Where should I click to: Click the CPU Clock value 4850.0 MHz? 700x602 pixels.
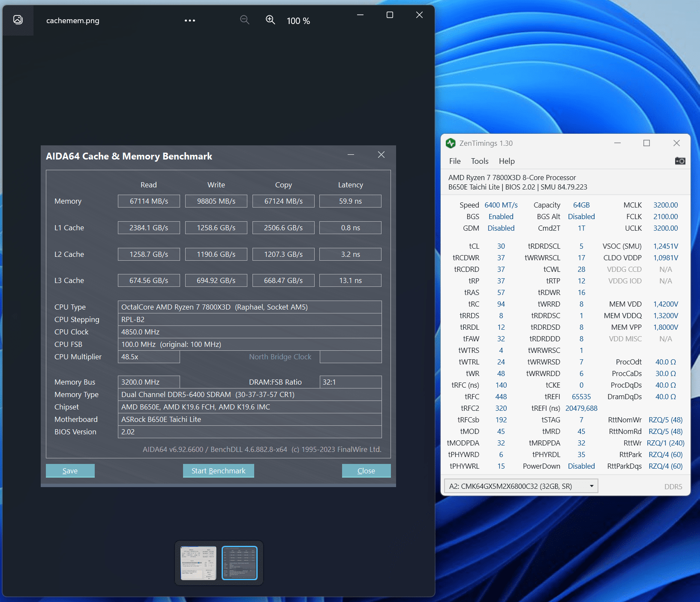[x=249, y=332]
